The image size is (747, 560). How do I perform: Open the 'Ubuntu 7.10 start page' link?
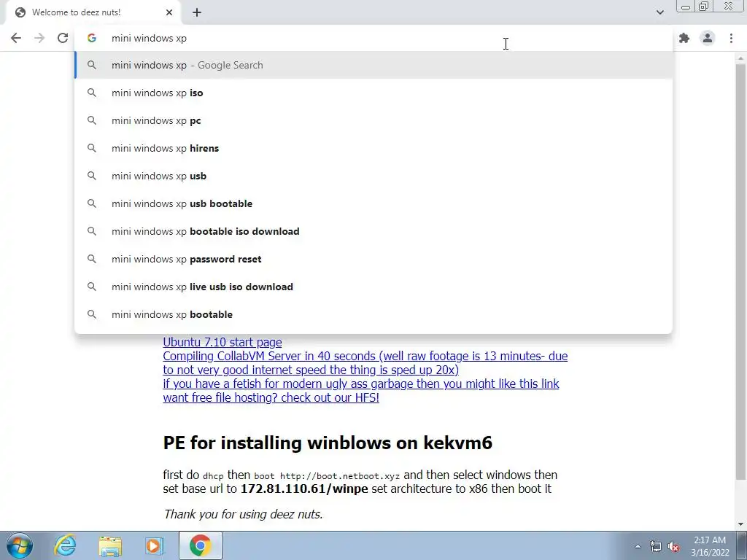(x=222, y=343)
